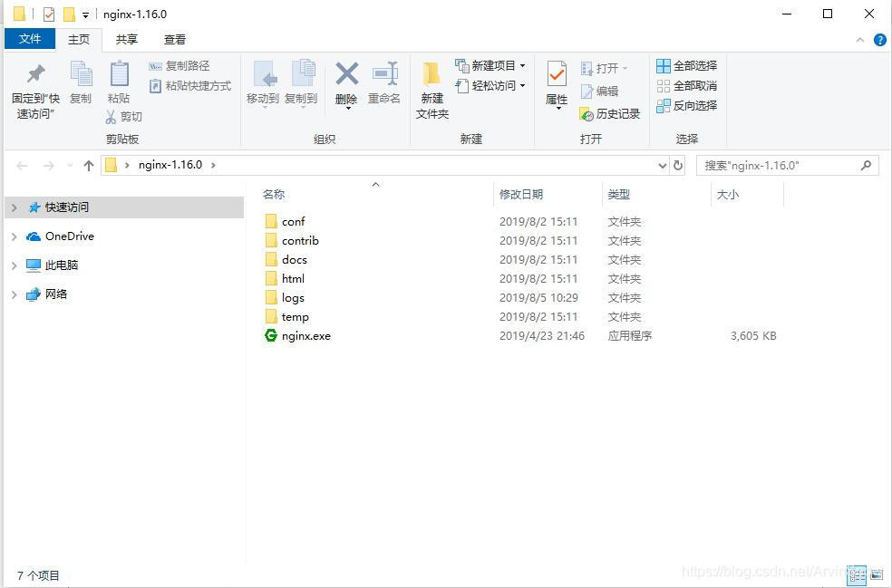Click the search magnifier icon
892x588 pixels.
[x=866, y=166]
